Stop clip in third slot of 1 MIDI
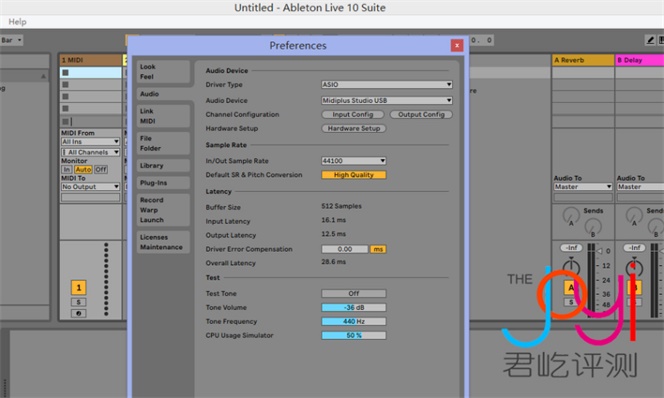 pos(65,97)
